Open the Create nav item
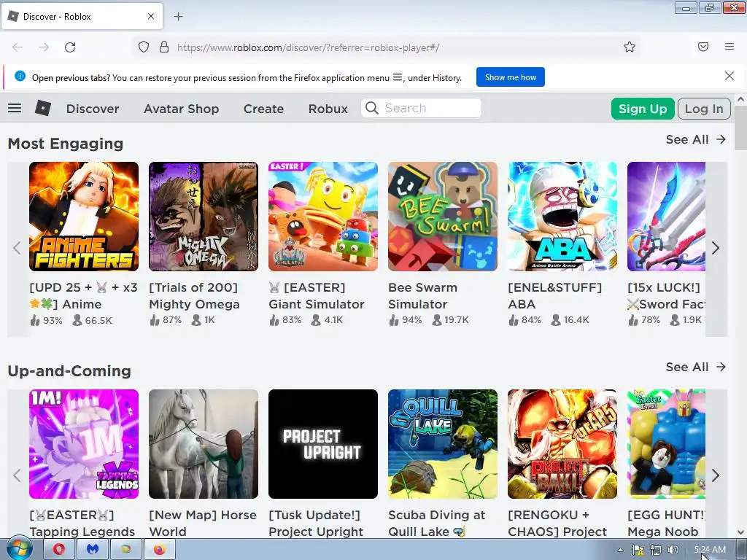This screenshot has height=560, width=747. (x=263, y=109)
